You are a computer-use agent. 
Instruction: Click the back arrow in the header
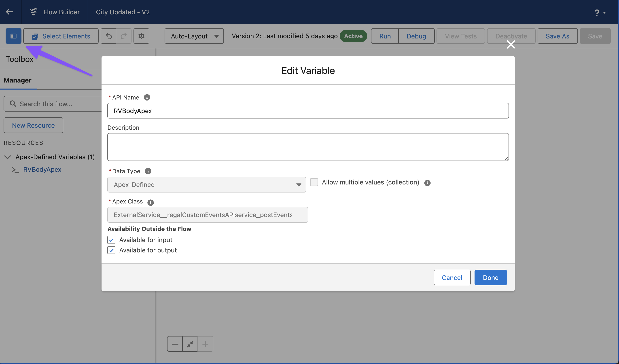pos(10,12)
